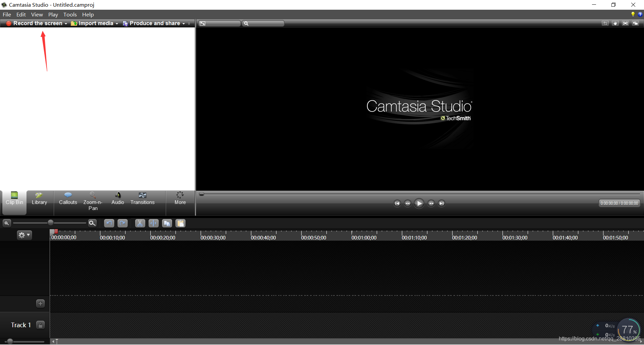Open the Audio tab

[118, 199]
